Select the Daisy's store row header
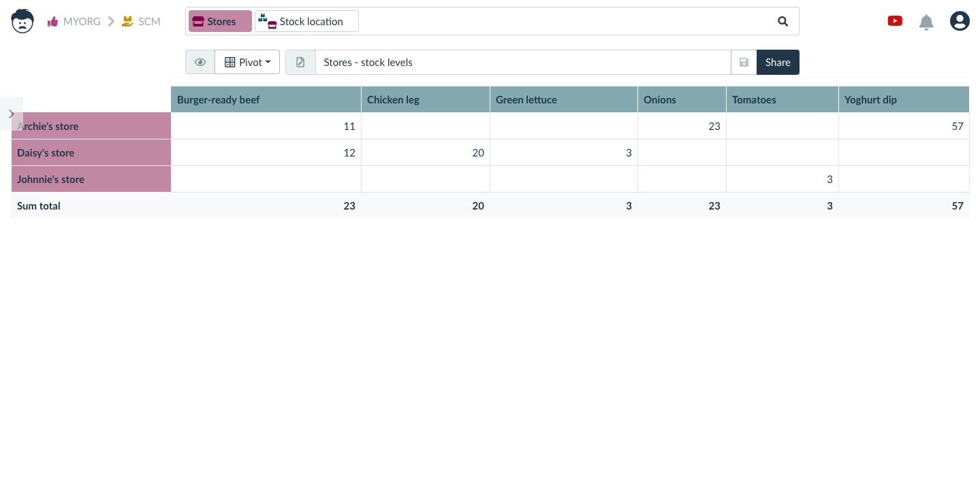This screenshot has height=481, width=980. (91, 152)
